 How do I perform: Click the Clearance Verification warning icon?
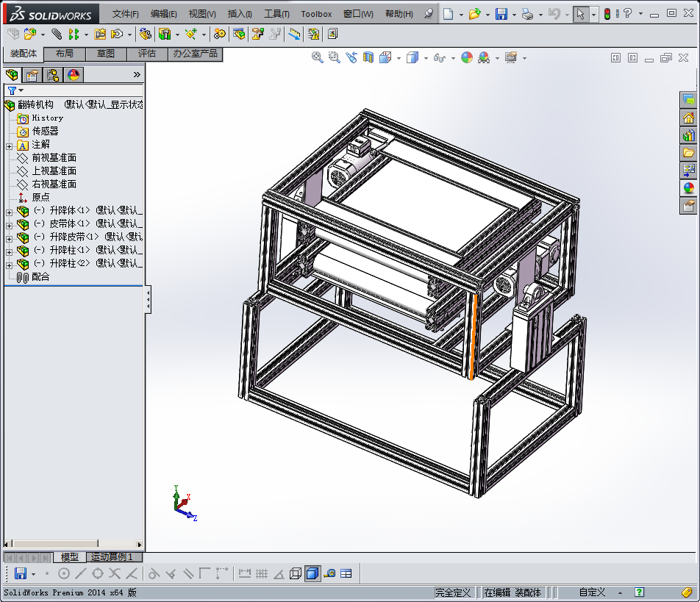pos(313,34)
